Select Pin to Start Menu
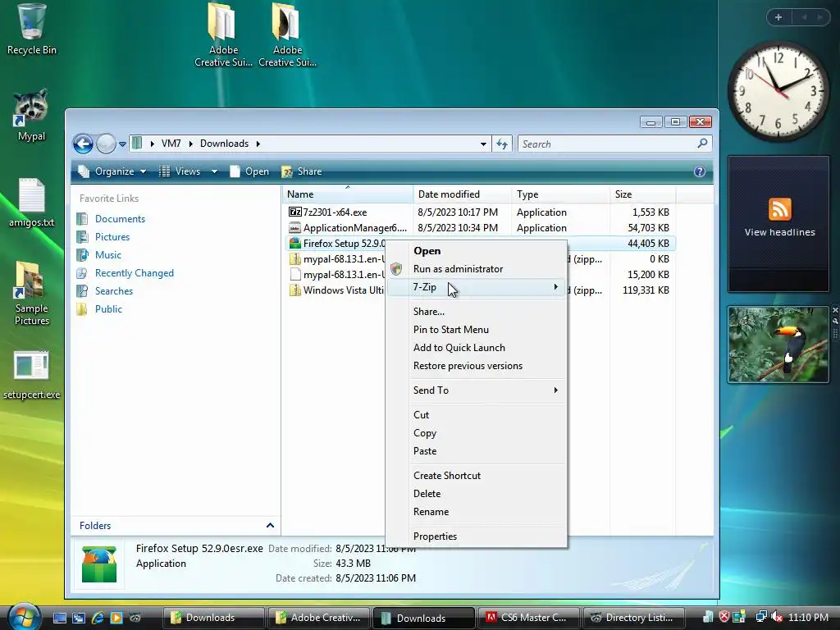The height and width of the screenshot is (630, 840). pyautogui.click(x=477, y=330)
